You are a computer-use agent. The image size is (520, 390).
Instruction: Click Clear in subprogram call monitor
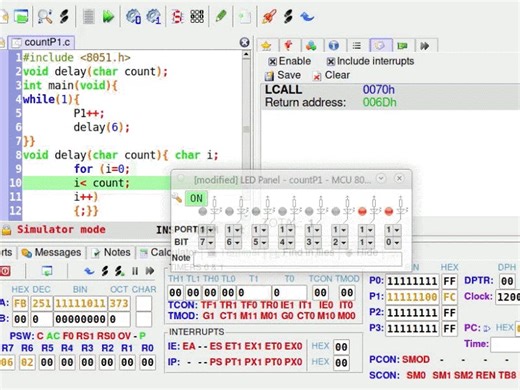[331, 75]
